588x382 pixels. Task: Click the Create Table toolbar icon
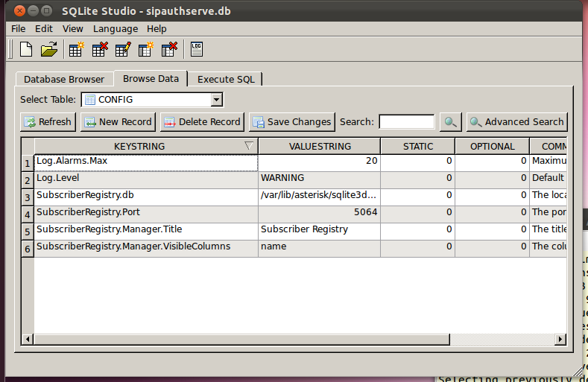pyautogui.click(x=76, y=50)
